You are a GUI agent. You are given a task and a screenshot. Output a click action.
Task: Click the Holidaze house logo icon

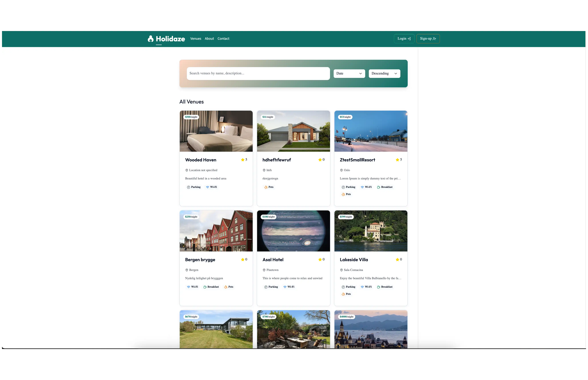tap(151, 39)
